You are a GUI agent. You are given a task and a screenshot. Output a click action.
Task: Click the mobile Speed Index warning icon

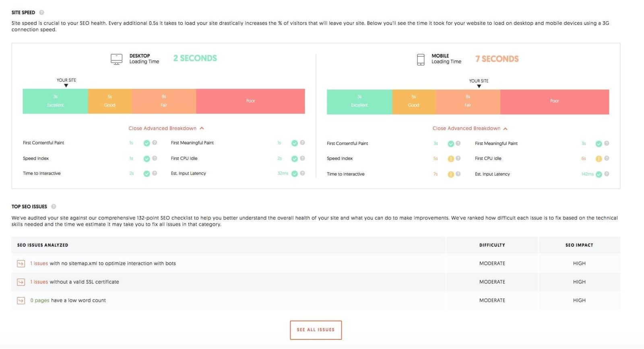(451, 159)
